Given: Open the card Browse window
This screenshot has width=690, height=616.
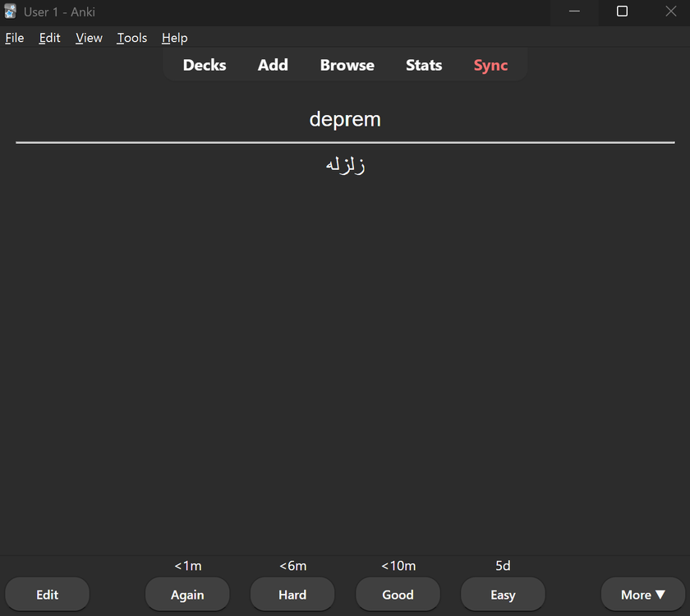Looking at the screenshot, I should (347, 65).
